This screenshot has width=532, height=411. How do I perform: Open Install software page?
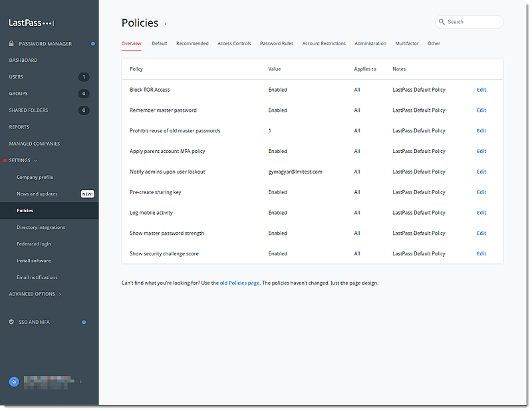(x=34, y=261)
